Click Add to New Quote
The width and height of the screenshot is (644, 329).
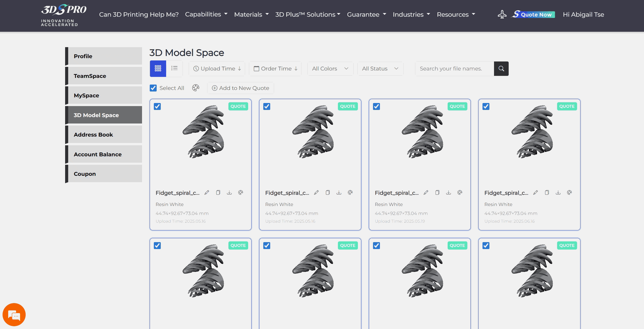coord(240,88)
